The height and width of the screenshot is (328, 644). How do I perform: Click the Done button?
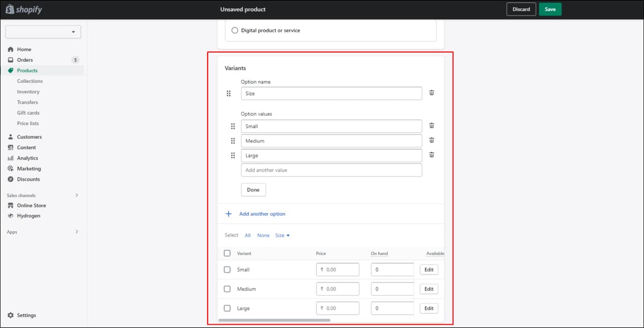click(253, 190)
